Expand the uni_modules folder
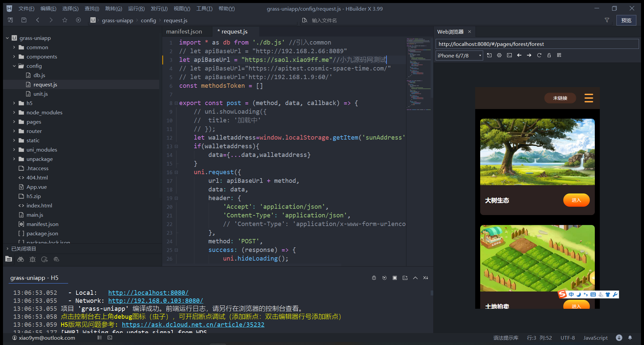The height and width of the screenshot is (345, 644). tap(14, 150)
